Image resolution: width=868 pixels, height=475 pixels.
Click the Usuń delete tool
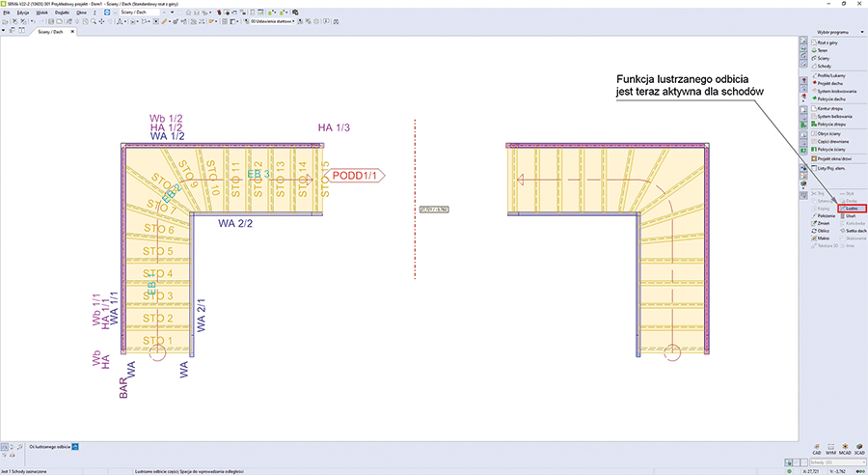click(851, 216)
